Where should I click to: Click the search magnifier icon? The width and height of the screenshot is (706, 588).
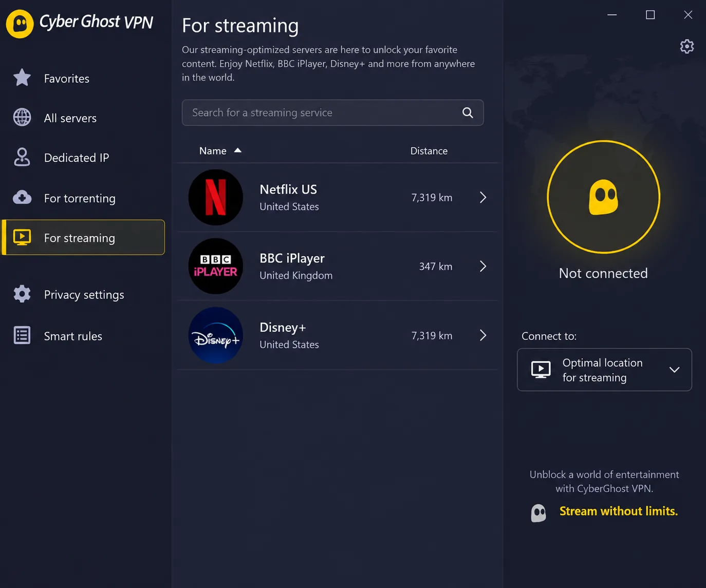(468, 112)
